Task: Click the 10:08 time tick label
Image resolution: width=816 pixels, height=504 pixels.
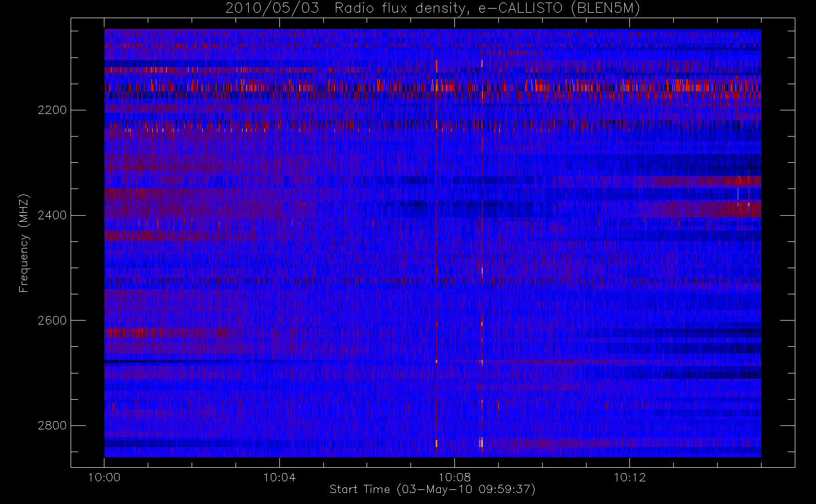Action: coord(454,477)
